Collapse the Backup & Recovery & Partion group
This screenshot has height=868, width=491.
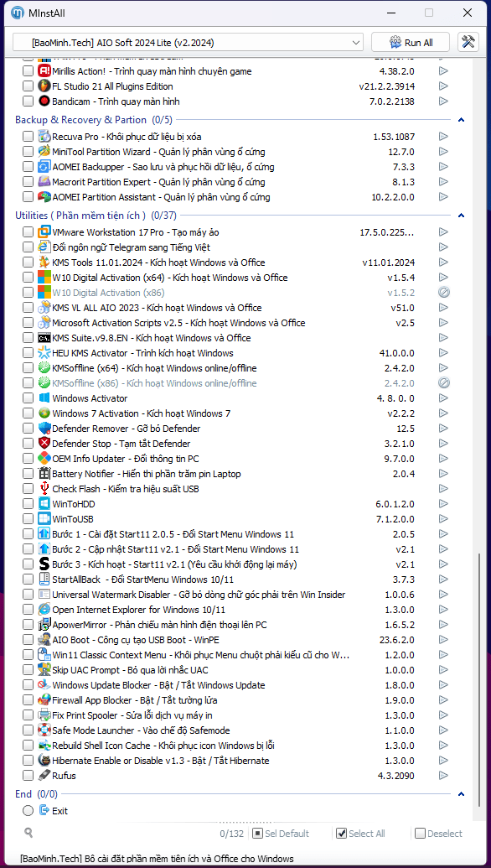pos(461,120)
